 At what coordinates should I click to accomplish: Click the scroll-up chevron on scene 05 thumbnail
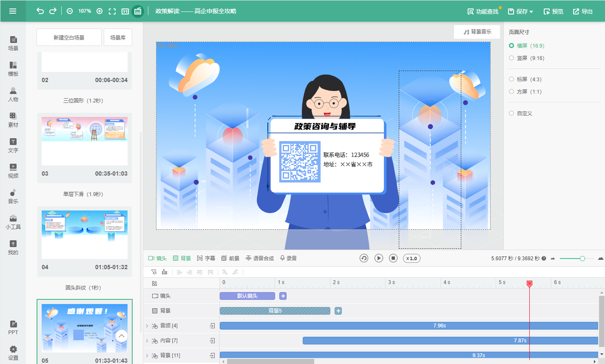(x=122, y=336)
